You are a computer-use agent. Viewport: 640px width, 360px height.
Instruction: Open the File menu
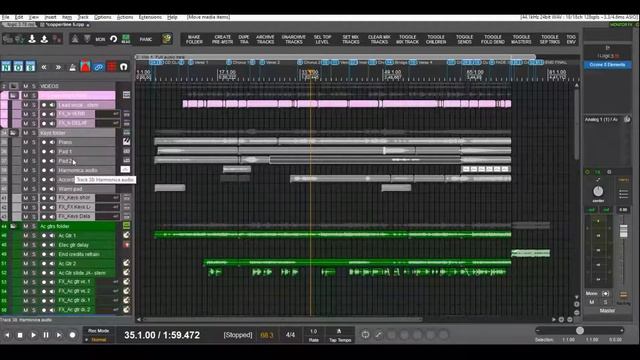(5, 17)
